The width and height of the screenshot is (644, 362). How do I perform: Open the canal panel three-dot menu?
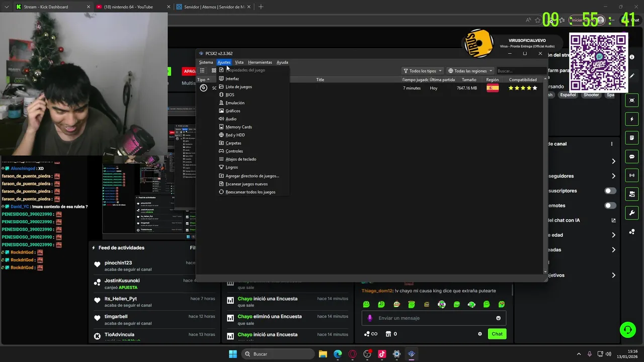(x=612, y=144)
